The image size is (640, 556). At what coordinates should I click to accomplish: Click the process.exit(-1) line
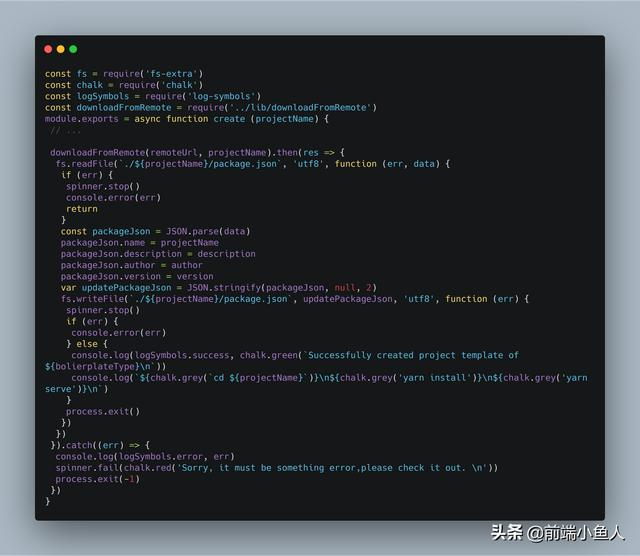point(98,479)
